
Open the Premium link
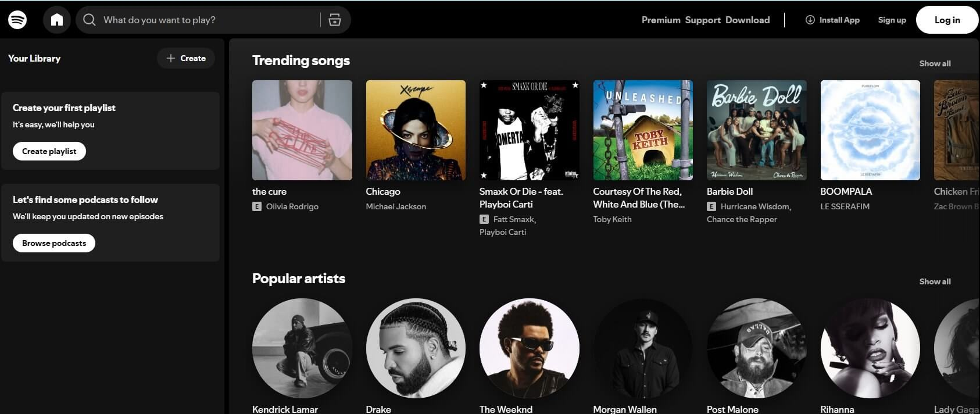(x=661, y=20)
